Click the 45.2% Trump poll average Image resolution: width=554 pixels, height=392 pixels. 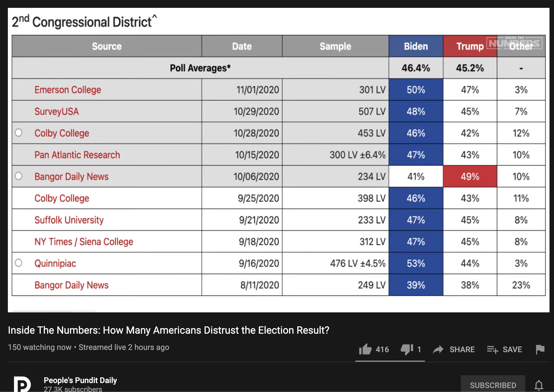[470, 68]
